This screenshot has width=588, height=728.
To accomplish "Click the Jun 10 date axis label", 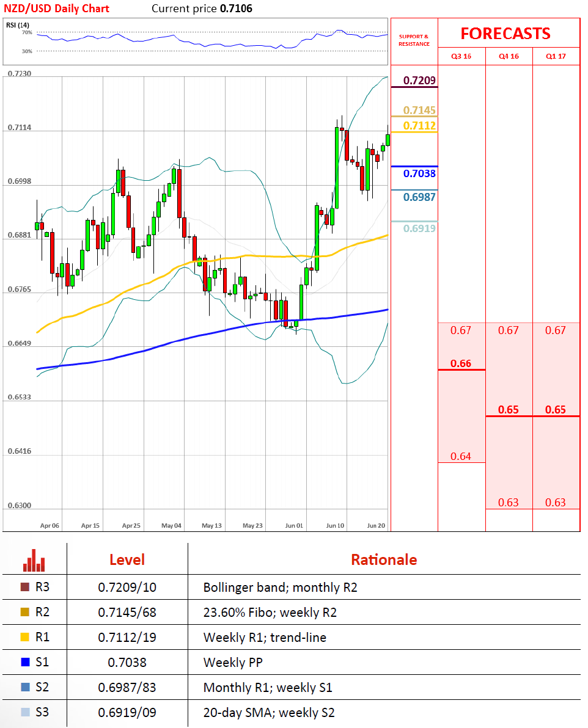I will (x=335, y=525).
